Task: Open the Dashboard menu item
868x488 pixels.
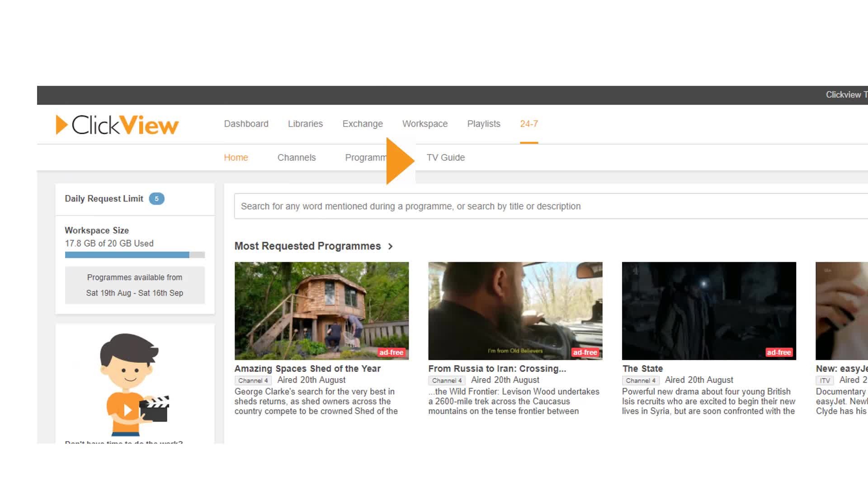Action: point(246,124)
